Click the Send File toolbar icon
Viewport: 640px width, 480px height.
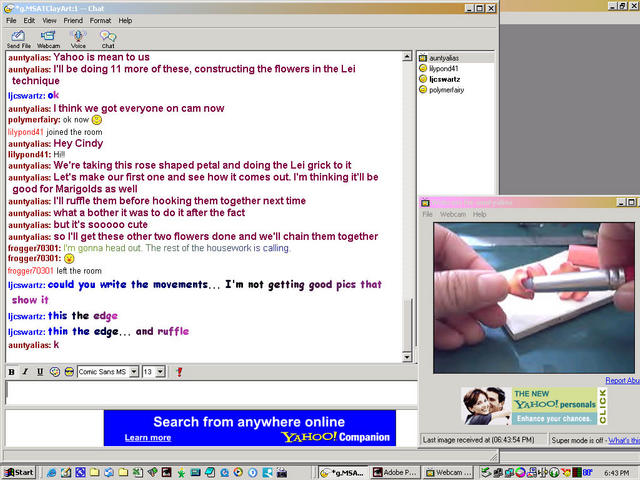(18, 39)
